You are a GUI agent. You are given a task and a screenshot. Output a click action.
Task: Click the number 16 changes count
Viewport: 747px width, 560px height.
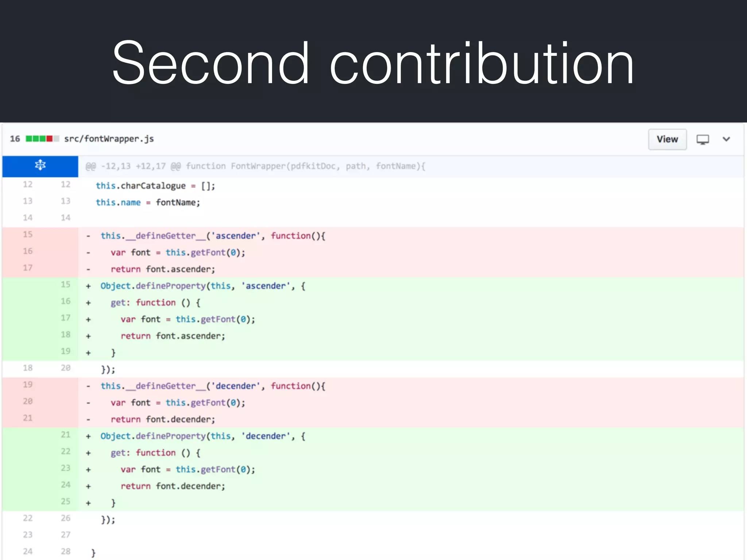tap(15, 139)
